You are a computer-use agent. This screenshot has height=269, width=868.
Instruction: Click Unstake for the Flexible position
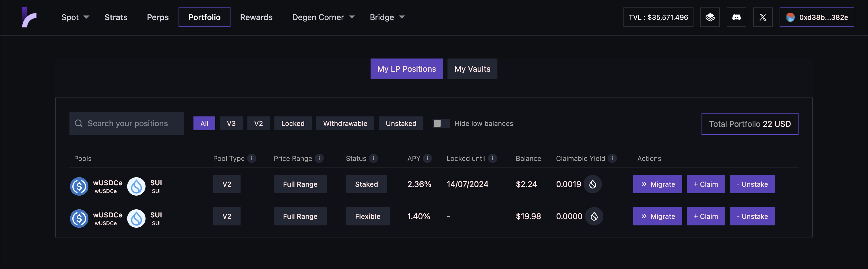click(752, 217)
